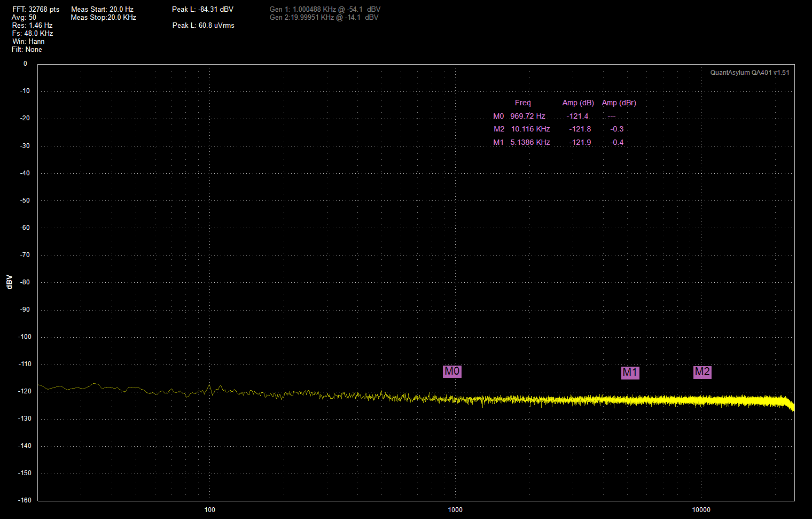
Task: Click the M1 relative value -0.4
Action: [617, 142]
